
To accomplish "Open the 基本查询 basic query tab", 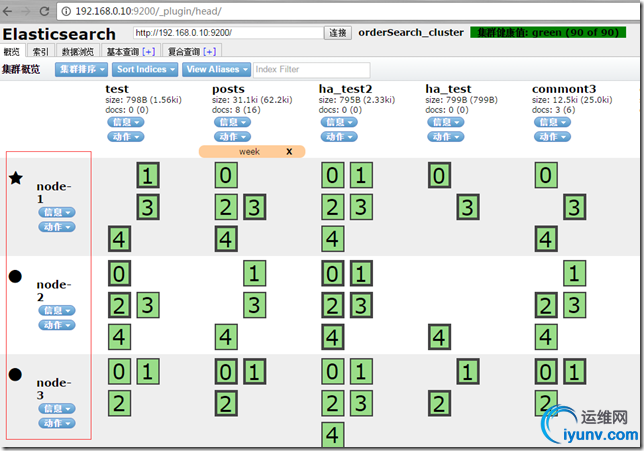I will 122,51.
